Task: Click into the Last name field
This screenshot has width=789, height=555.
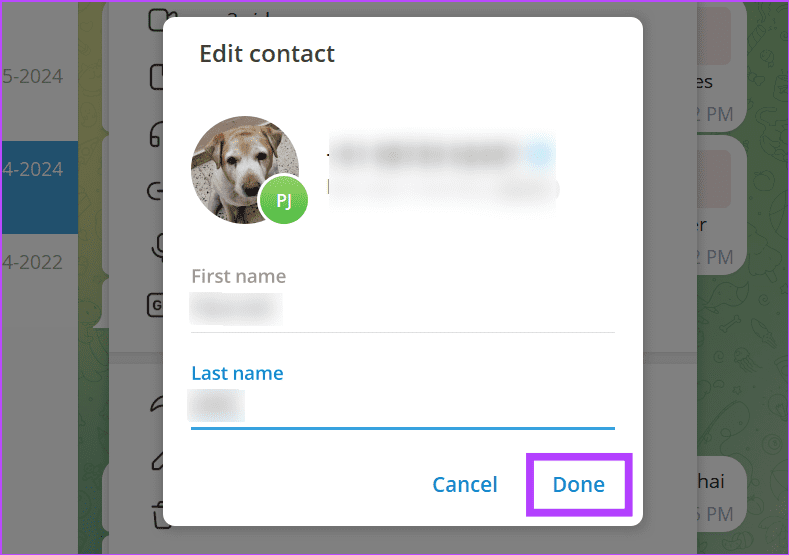Action: (400, 406)
